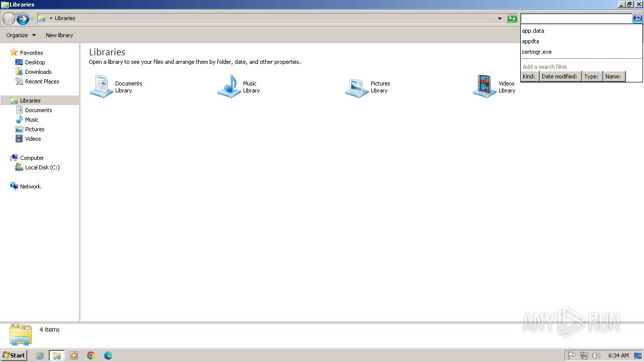Click the 6:34 AM clock
Screen dimensions: 644x362
(x=618, y=355)
